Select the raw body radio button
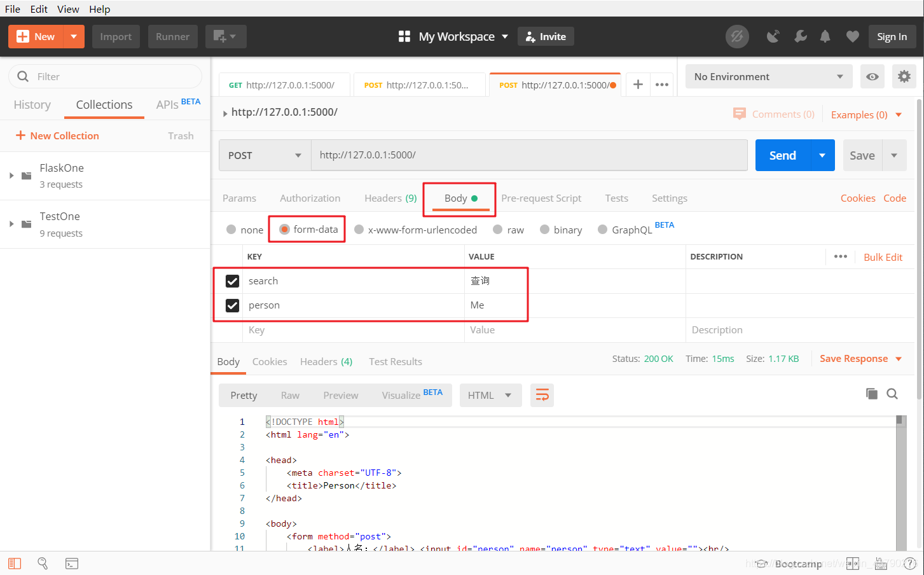Image resolution: width=924 pixels, height=575 pixels. [x=498, y=230]
